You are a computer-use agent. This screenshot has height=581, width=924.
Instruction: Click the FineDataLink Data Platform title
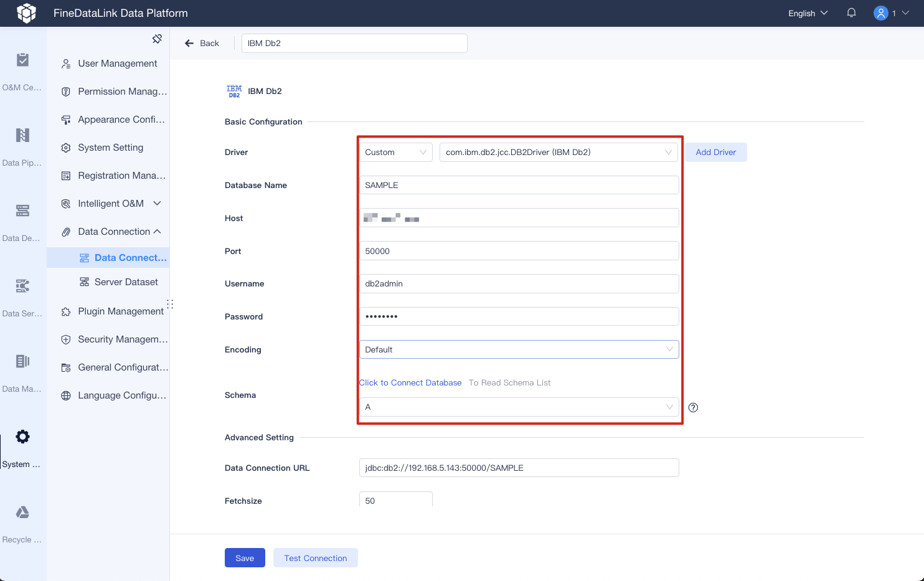point(120,13)
